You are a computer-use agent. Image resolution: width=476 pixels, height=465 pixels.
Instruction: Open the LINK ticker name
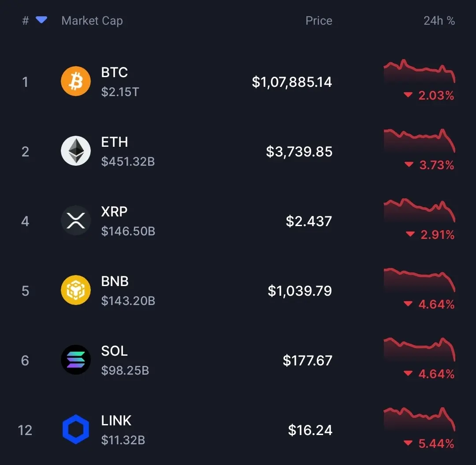pyautogui.click(x=116, y=420)
